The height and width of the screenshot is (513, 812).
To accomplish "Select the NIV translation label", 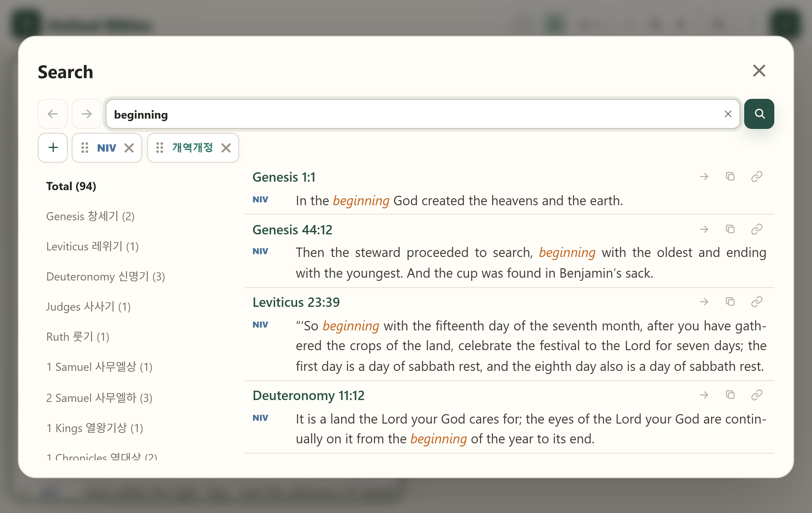I will [106, 148].
